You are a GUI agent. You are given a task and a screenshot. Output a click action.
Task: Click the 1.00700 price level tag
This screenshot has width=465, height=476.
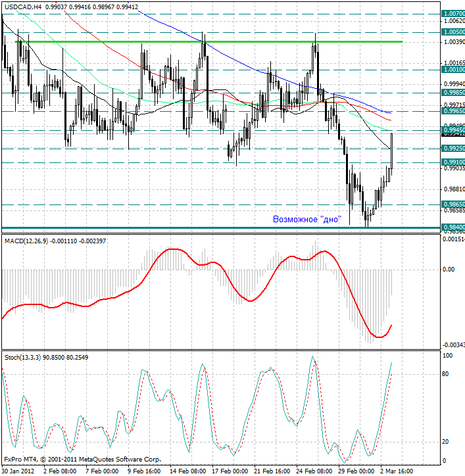[453, 13]
